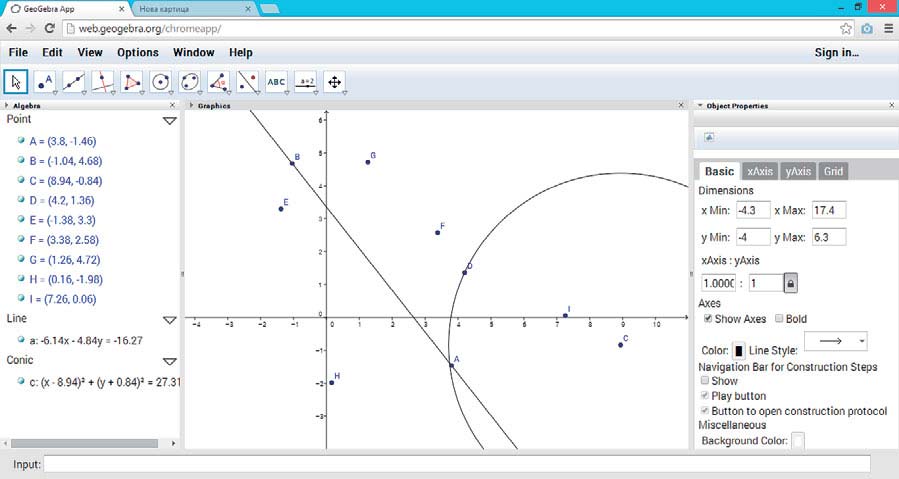Select the Reflect about Line tool

pyautogui.click(x=248, y=82)
